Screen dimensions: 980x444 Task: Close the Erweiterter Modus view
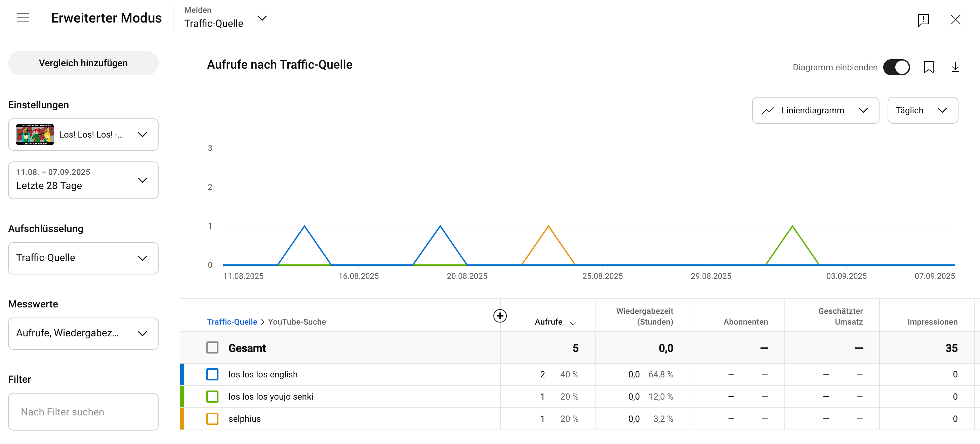[x=956, y=20]
